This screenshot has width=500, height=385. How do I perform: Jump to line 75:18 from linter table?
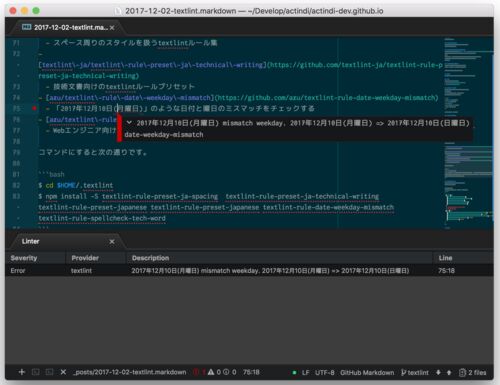coord(446,270)
